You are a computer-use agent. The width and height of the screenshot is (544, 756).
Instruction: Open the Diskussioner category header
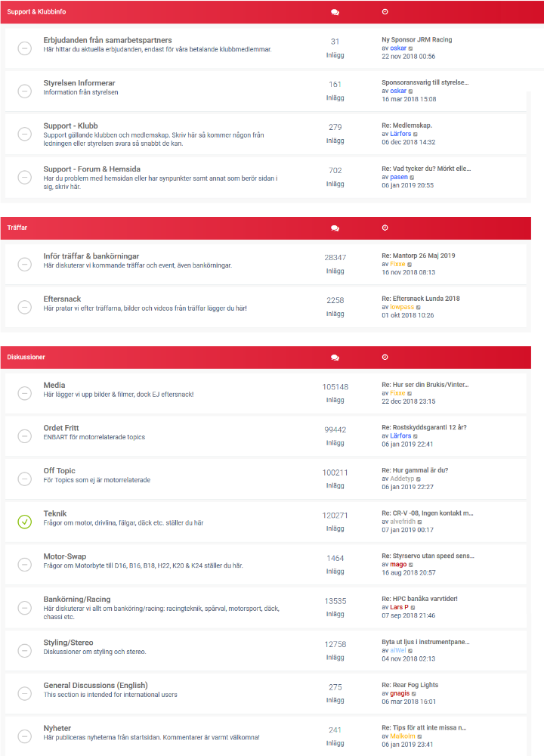click(x=26, y=358)
